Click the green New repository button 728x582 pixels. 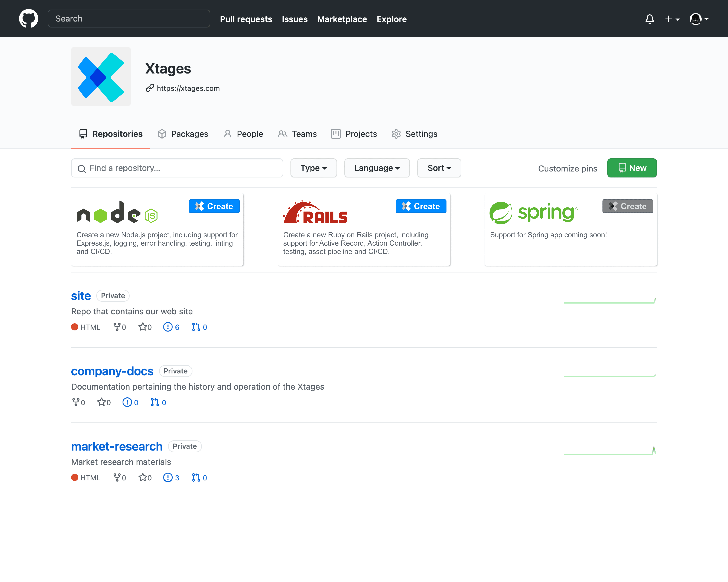coord(632,168)
